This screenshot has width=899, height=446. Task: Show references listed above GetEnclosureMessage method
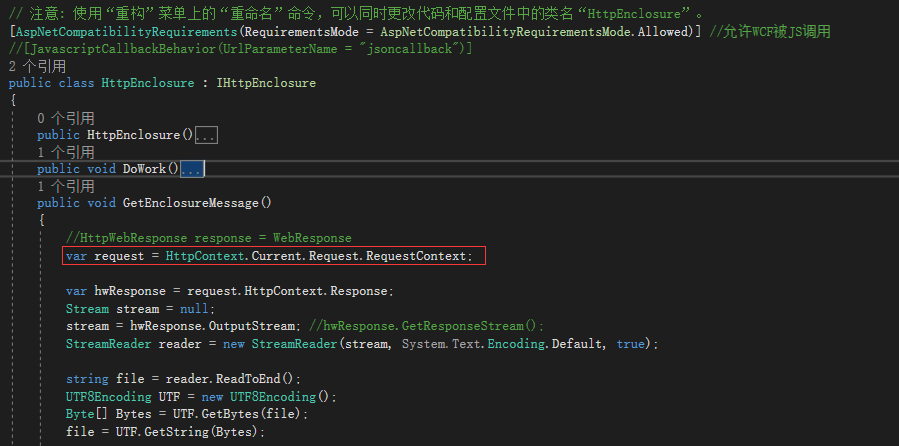point(66,186)
